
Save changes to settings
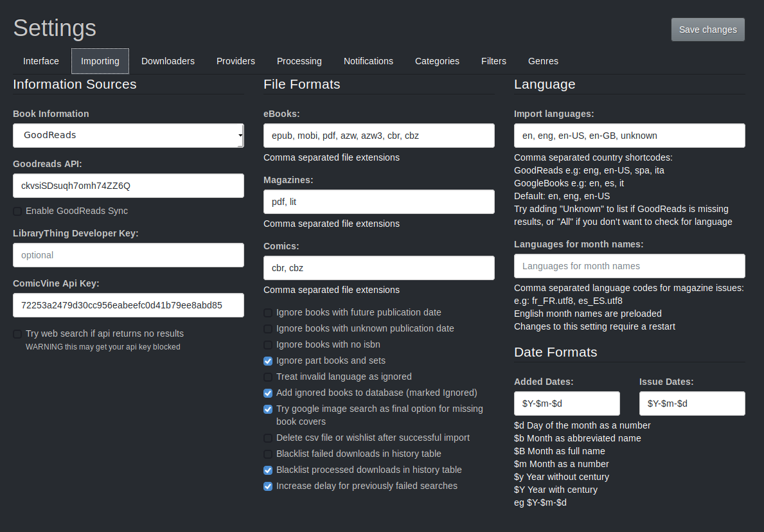[708, 30]
